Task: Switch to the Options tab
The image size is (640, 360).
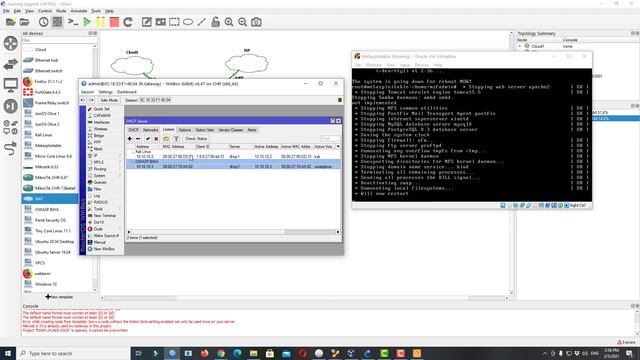Action: pyautogui.click(x=184, y=130)
